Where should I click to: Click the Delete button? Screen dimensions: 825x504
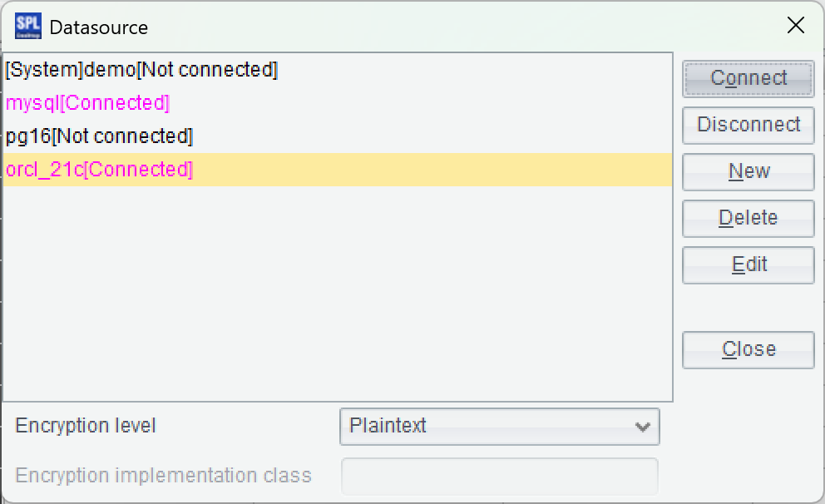pyautogui.click(x=748, y=219)
